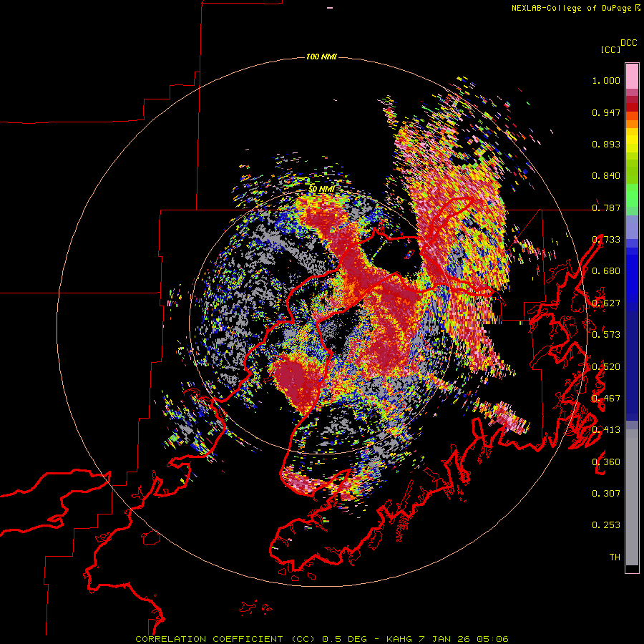The image size is (644, 644).
Task: Select the 50 NMI range ring label
Action: pyautogui.click(x=321, y=189)
